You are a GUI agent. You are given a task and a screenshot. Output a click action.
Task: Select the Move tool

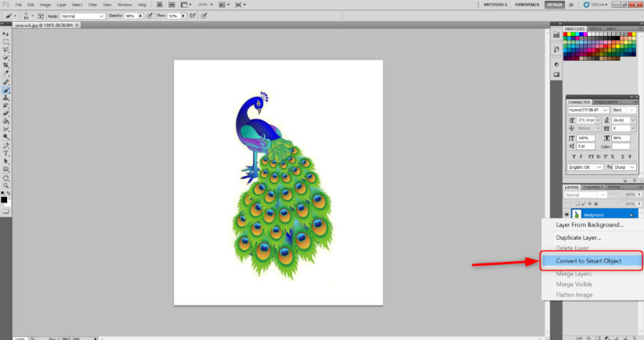pos(5,34)
